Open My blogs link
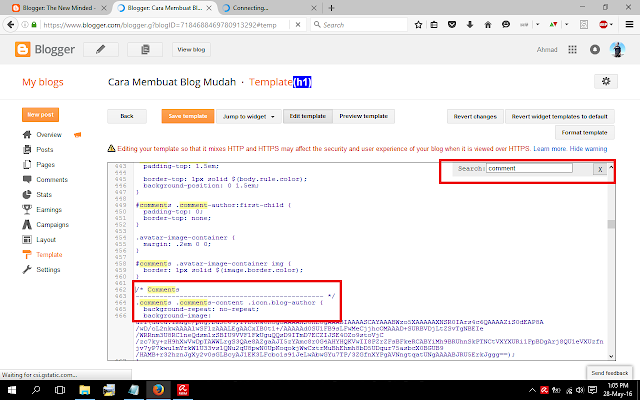The width and height of the screenshot is (640, 400). [x=43, y=82]
